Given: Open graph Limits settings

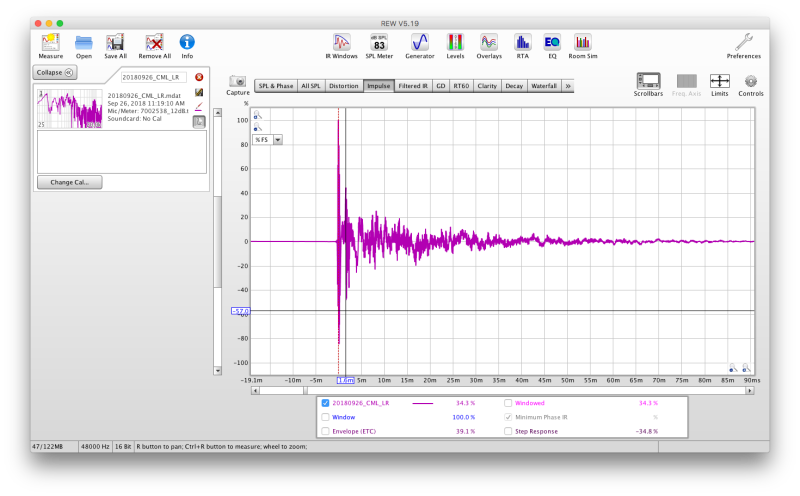Looking at the screenshot, I should (x=719, y=85).
